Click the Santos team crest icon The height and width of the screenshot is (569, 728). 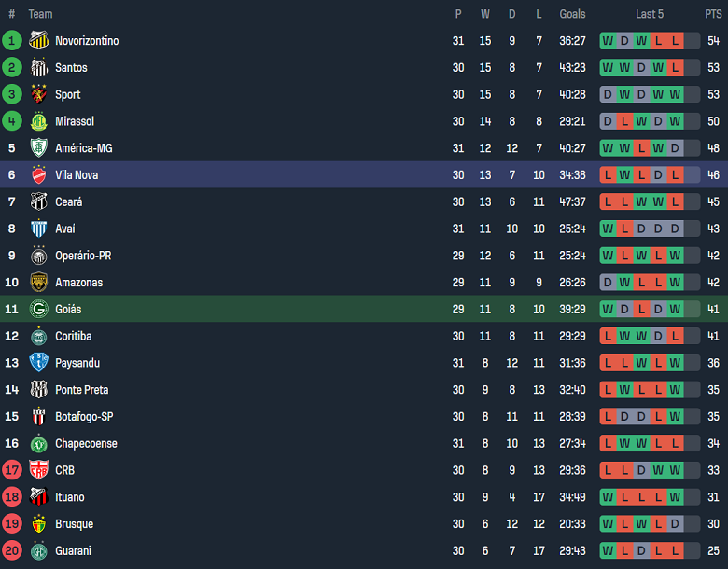(38, 67)
